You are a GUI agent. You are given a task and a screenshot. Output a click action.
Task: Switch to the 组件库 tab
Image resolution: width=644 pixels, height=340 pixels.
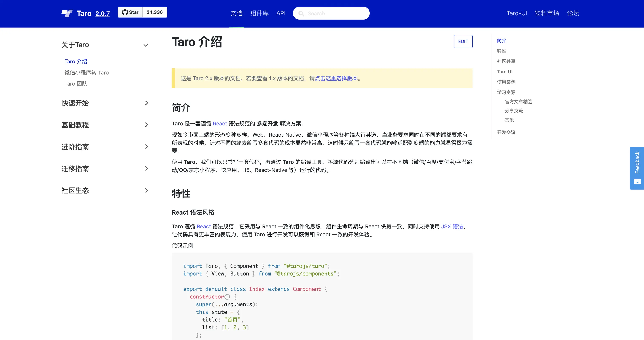click(259, 13)
